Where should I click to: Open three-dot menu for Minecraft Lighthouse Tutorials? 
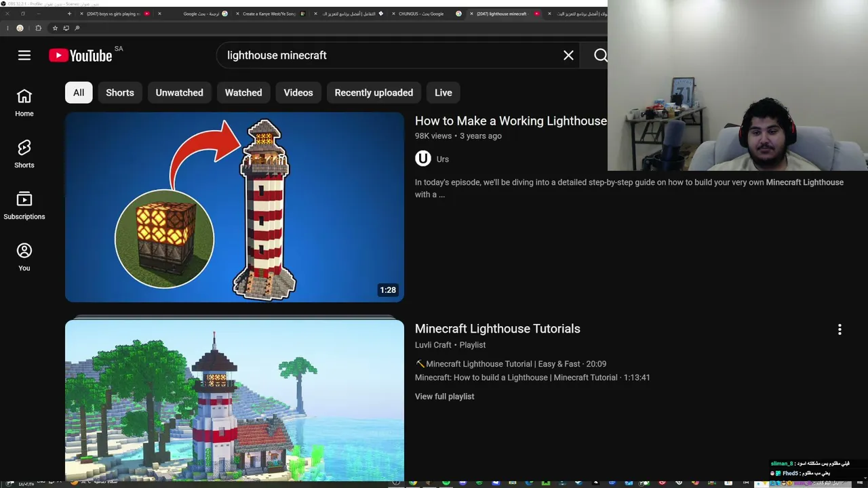point(840,329)
